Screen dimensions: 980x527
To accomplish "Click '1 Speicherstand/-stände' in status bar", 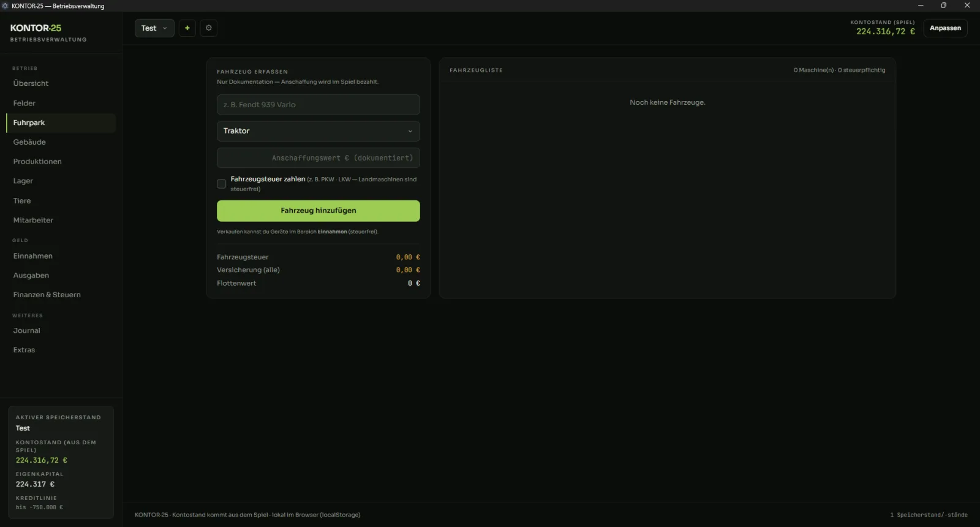I will (x=929, y=515).
